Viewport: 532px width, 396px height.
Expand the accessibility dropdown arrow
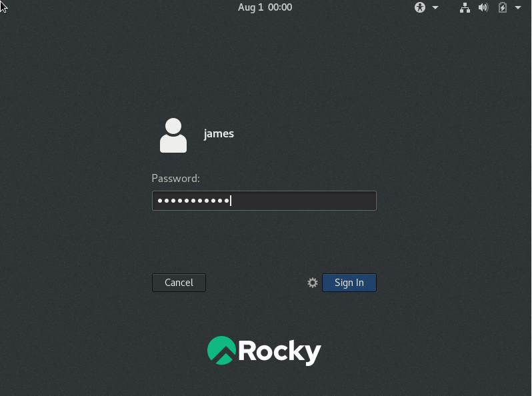click(x=435, y=7)
